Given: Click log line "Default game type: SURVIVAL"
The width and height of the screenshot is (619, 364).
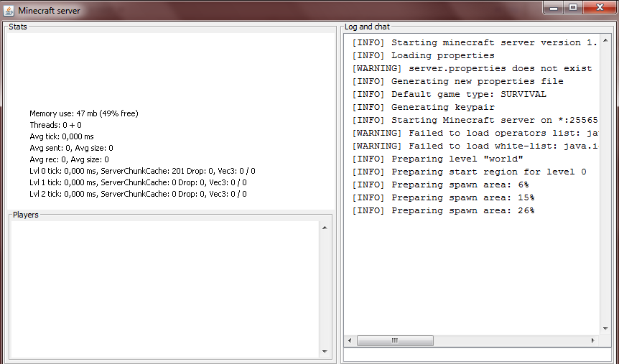Looking at the screenshot, I should click(450, 94).
